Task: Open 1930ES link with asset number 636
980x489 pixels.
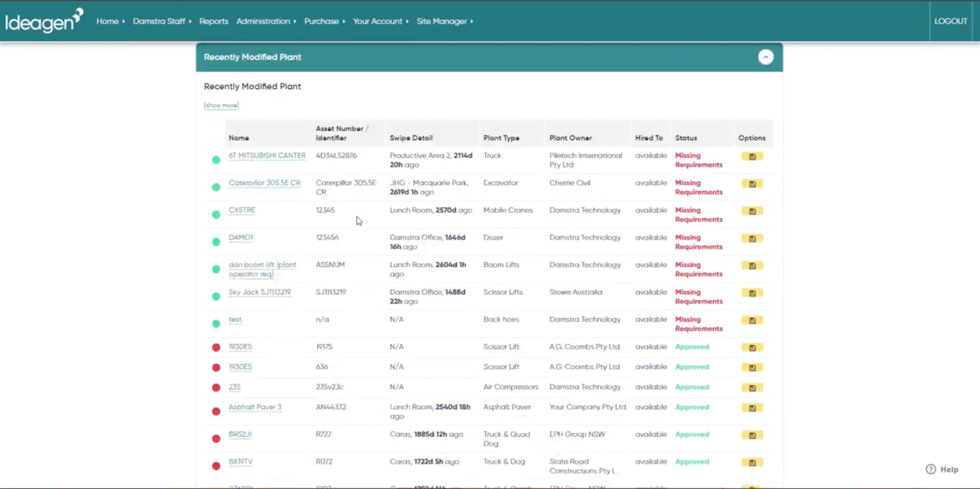Action: (240, 367)
